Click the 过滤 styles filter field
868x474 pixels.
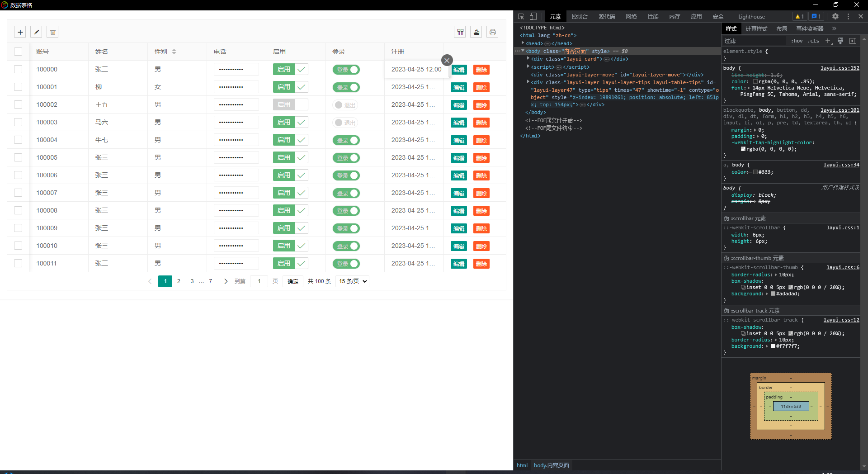point(754,41)
